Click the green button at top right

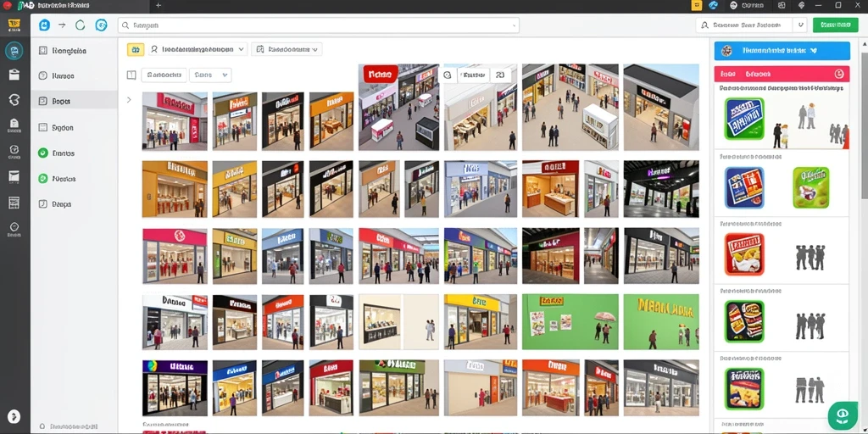[835, 25]
